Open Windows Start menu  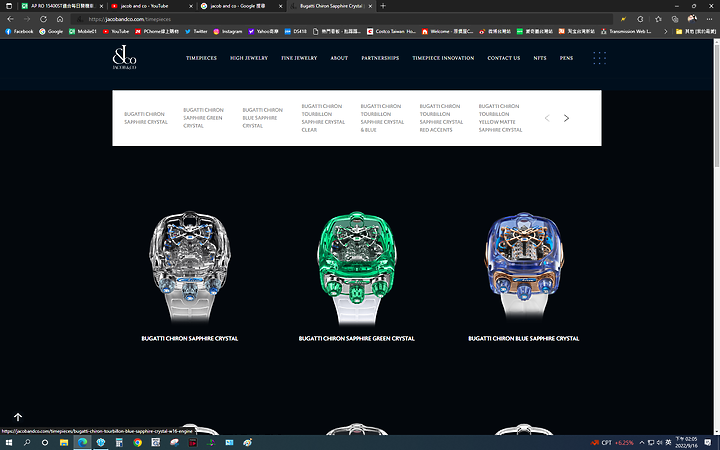tap(9, 442)
